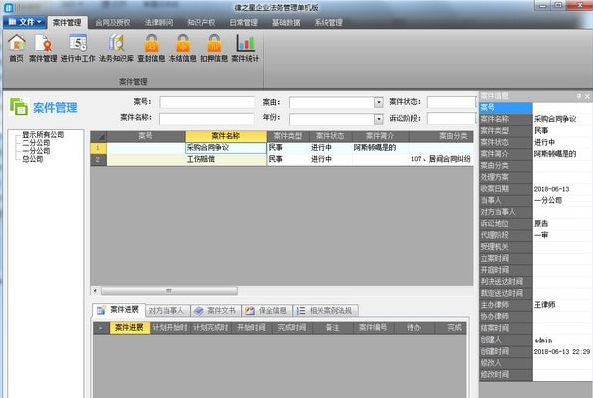Open the 法务知识库 book icon
Screen dimensions: 593x398
coord(116,48)
